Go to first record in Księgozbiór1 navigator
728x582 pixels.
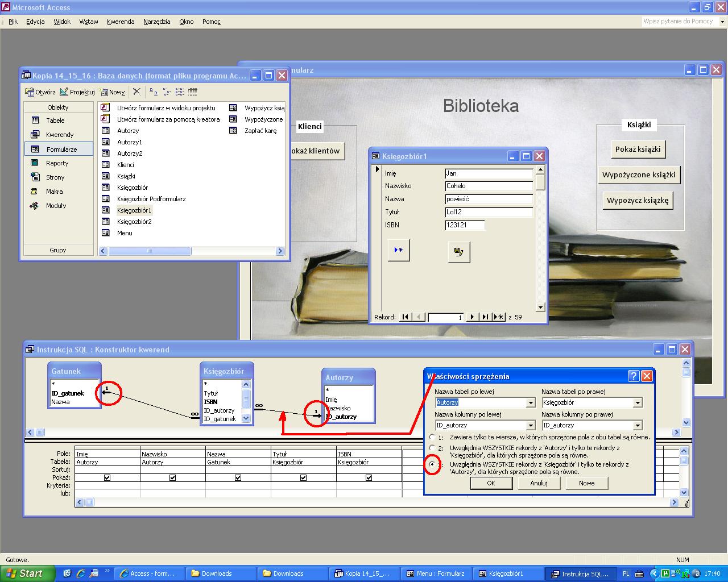pos(405,317)
